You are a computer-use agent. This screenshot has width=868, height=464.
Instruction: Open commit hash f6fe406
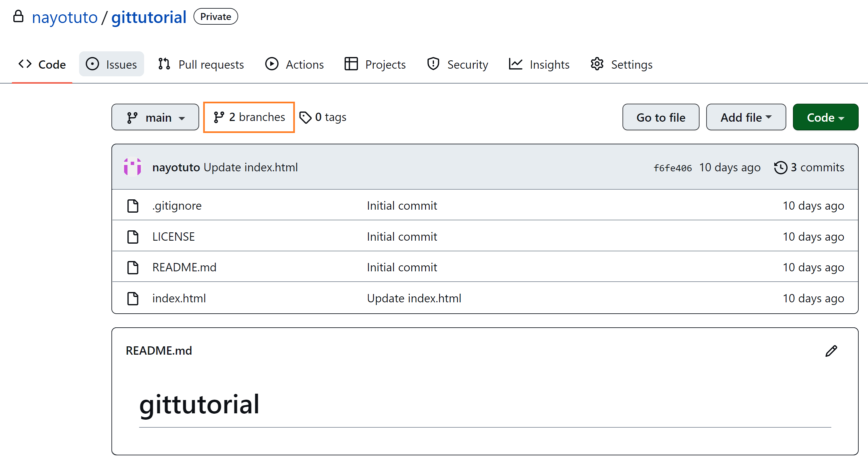pyautogui.click(x=673, y=168)
